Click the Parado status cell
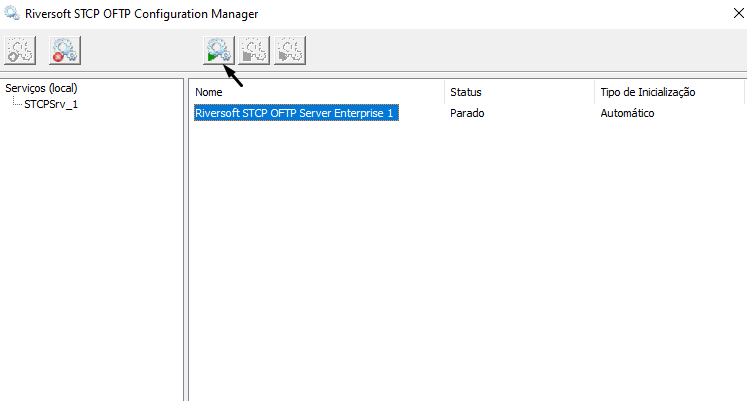 pos(467,113)
